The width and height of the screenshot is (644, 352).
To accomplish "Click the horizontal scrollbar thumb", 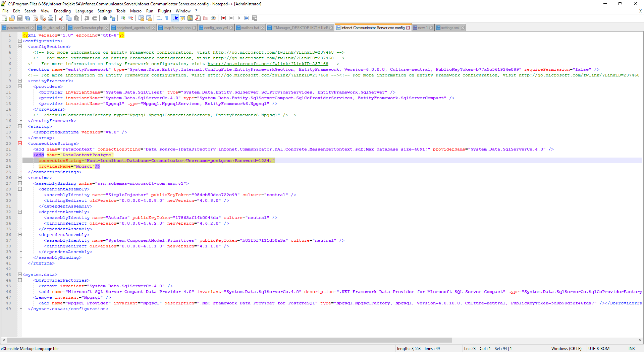I will click(229, 340).
